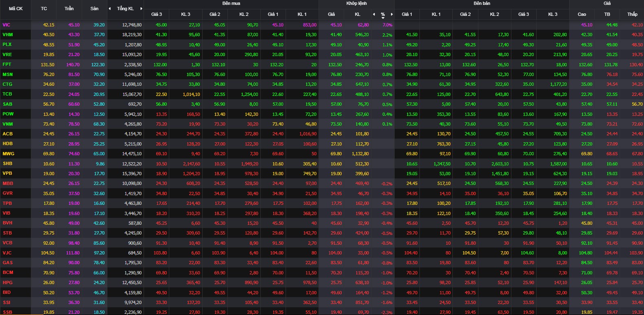
Task: Open the SHB stock symbol
Action: pyautogui.click(x=7, y=163)
